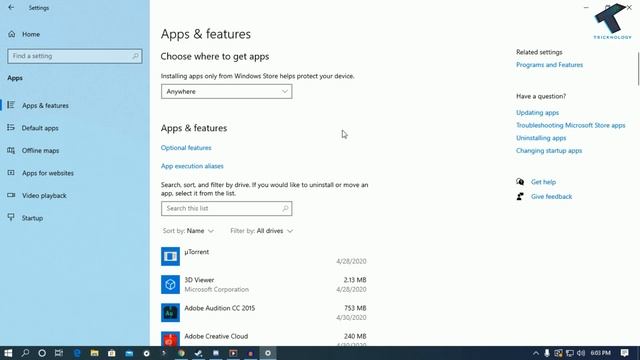Click the magnifier in Search this list
This screenshot has height=360, width=640.
point(285,209)
